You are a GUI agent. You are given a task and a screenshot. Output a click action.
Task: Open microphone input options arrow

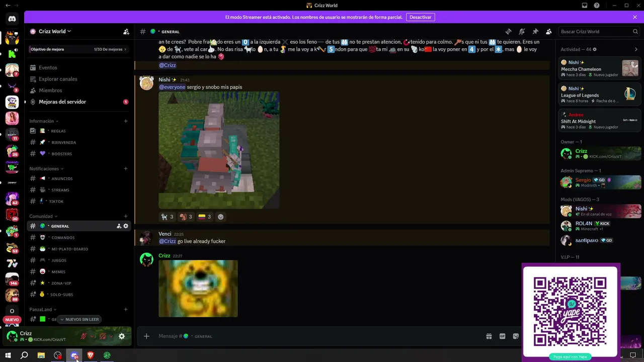(92, 336)
